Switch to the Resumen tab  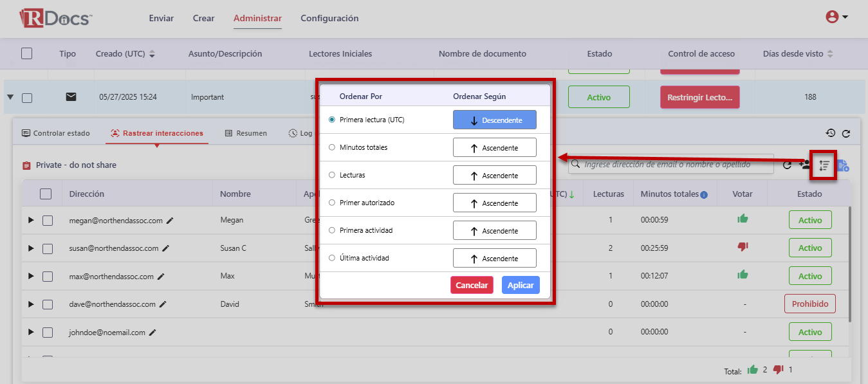(246, 133)
